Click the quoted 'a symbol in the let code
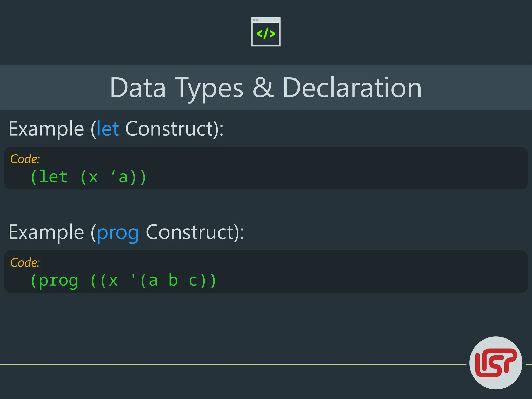This screenshot has height=399, width=532. point(120,177)
